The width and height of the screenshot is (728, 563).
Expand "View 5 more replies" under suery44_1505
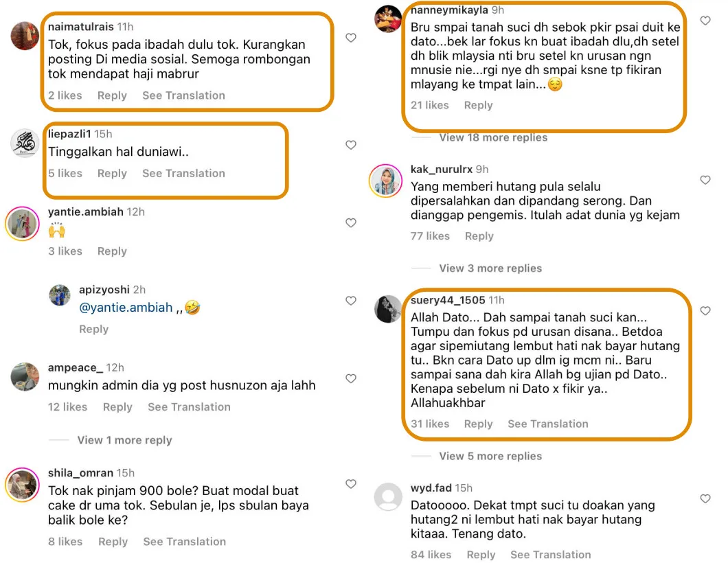point(490,456)
